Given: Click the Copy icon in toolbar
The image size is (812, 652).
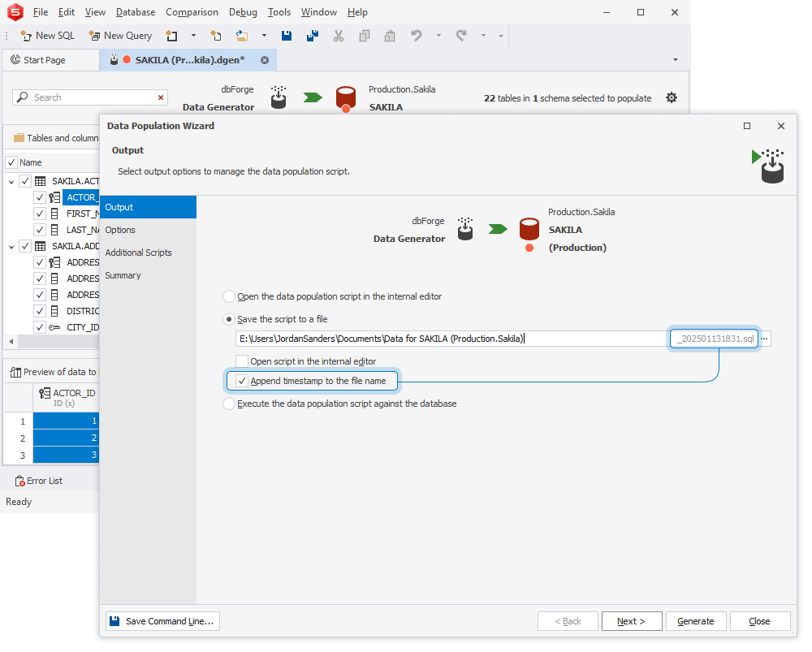Looking at the screenshot, I should coord(365,36).
